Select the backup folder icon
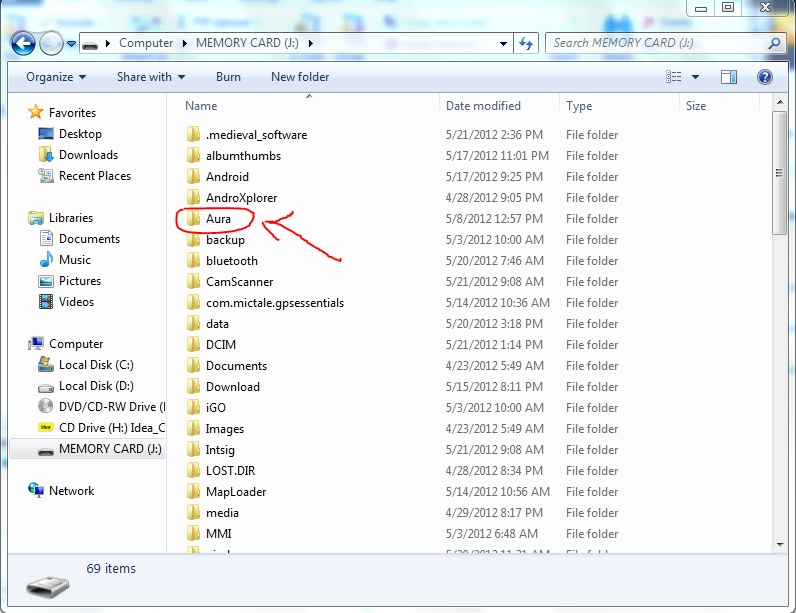This screenshot has height=613, width=796. tap(193, 240)
